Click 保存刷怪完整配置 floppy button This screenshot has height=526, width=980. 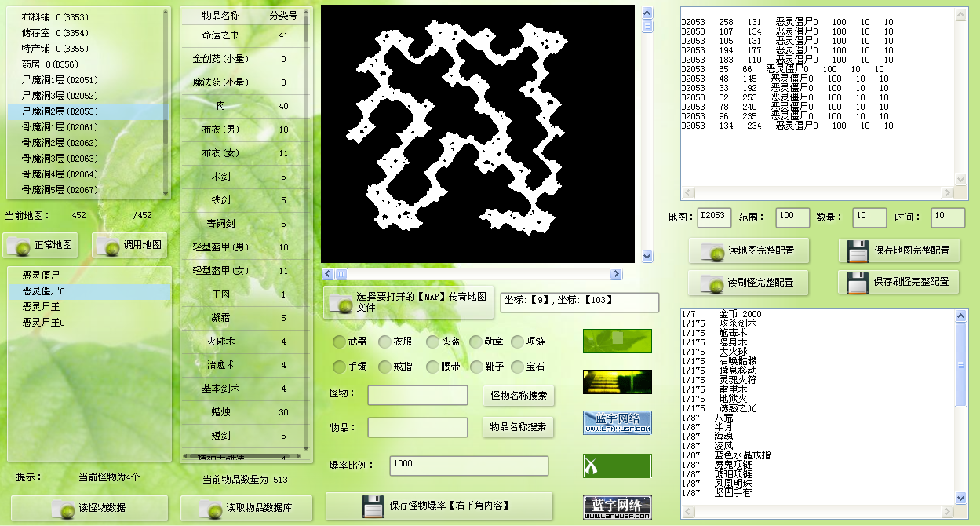click(x=898, y=282)
